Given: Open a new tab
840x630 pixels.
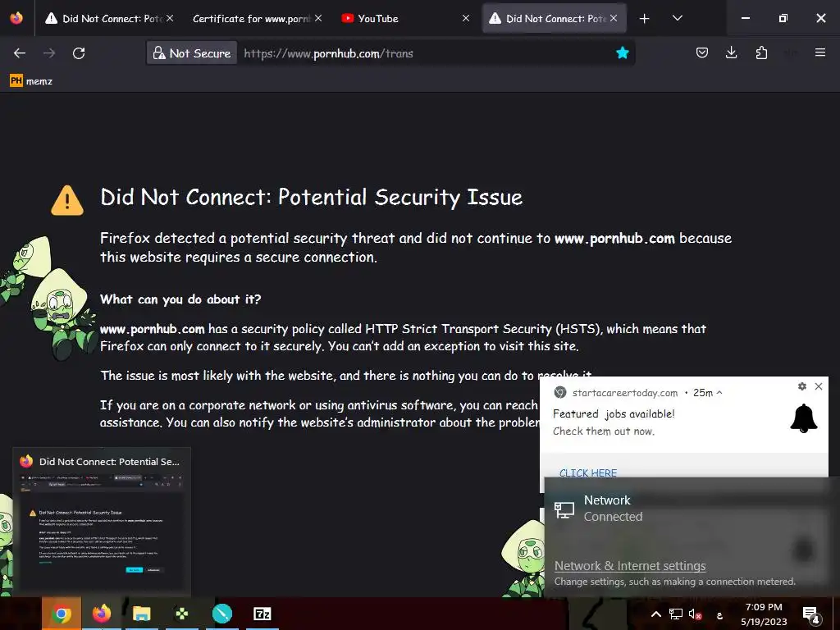Looking at the screenshot, I should (645, 18).
